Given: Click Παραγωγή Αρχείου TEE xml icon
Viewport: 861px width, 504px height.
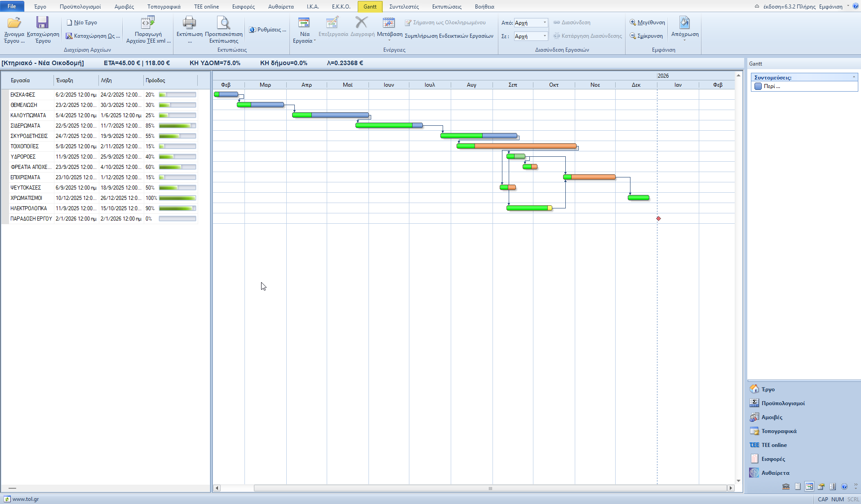Looking at the screenshot, I should coord(148,23).
